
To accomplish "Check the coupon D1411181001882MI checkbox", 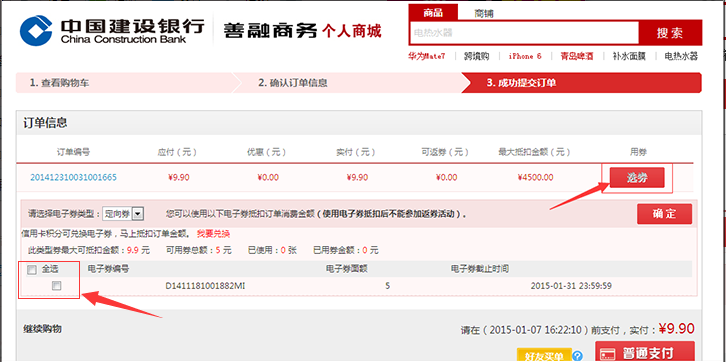I will click(x=56, y=286).
